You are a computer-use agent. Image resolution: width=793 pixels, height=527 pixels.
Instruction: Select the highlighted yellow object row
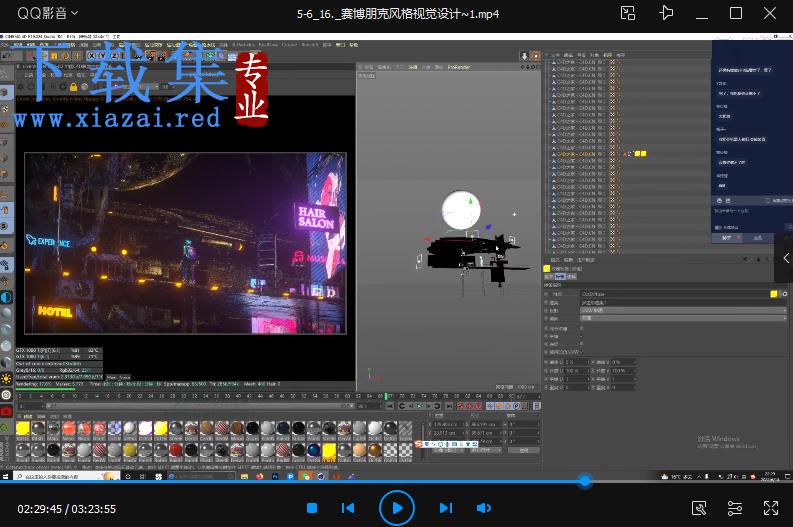point(579,154)
